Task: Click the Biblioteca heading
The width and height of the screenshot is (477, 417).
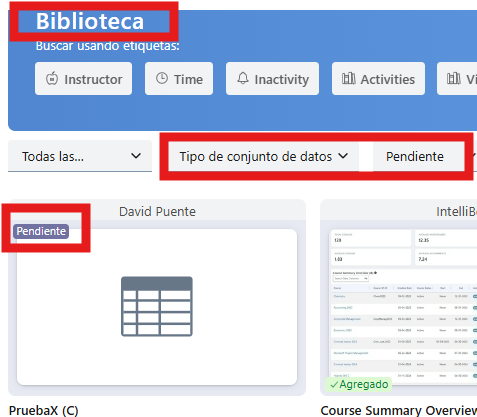Action: [90, 21]
